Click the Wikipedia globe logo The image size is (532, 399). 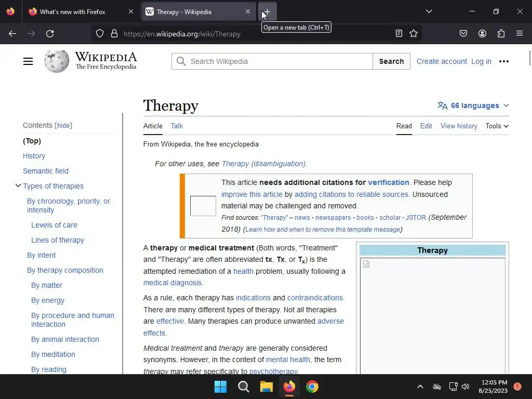tap(57, 61)
